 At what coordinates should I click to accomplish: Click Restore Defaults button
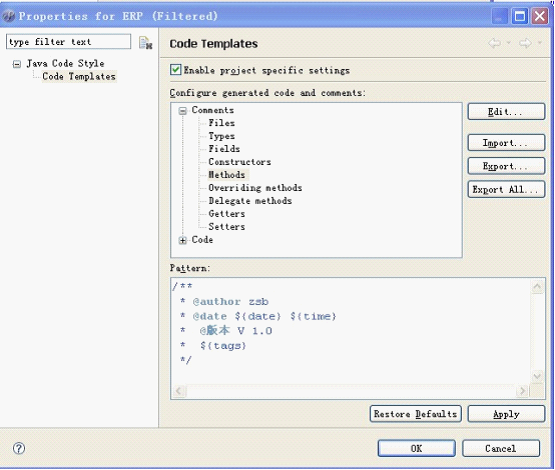point(416,414)
